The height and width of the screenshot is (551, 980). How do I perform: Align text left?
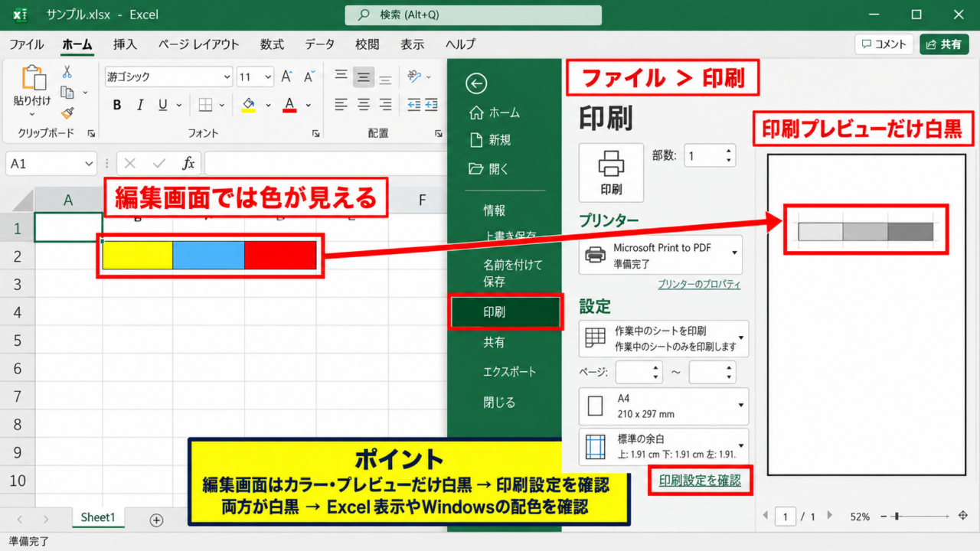341,105
